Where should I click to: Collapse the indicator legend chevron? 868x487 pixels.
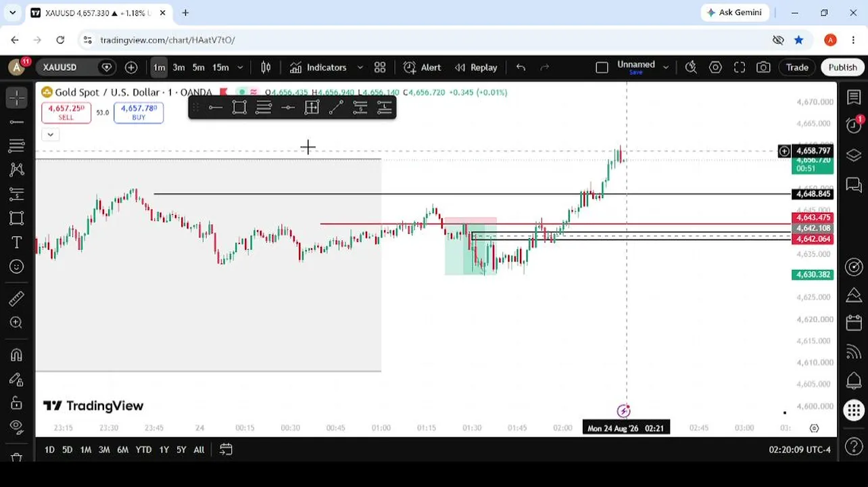coord(50,135)
